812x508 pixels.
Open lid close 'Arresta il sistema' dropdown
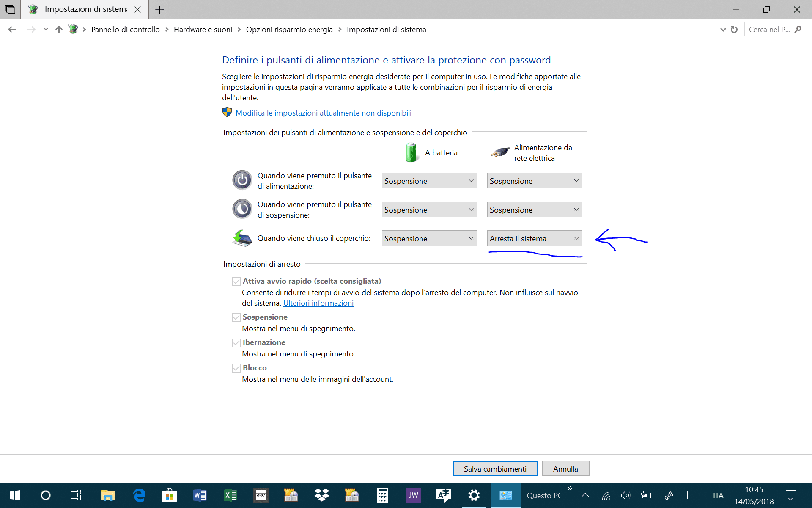click(x=534, y=238)
